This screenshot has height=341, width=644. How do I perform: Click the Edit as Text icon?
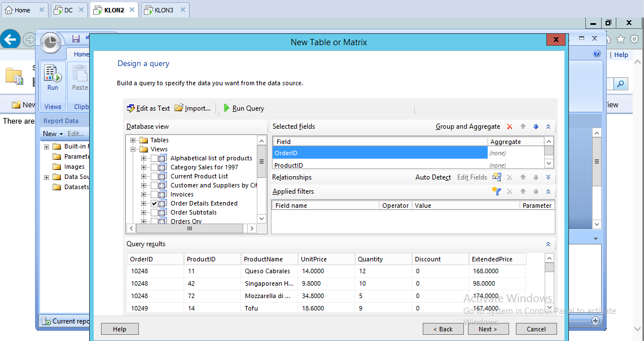pos(131,108)
